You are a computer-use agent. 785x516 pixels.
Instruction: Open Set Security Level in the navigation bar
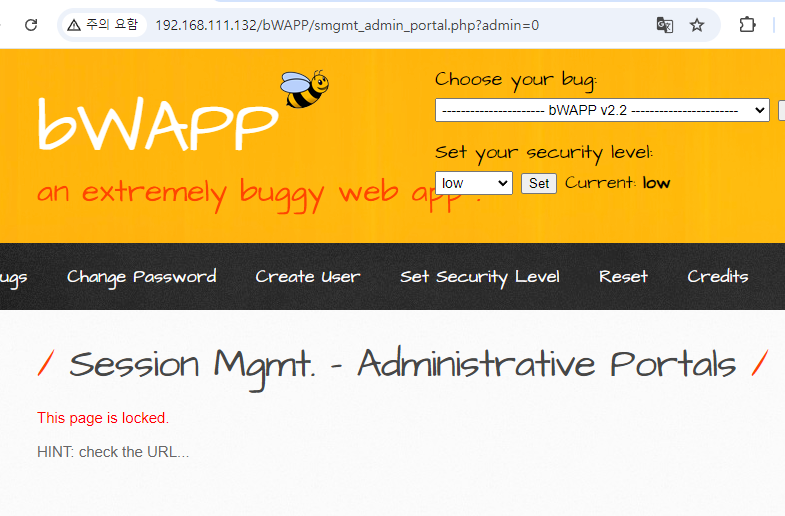(x=480, y=277)
